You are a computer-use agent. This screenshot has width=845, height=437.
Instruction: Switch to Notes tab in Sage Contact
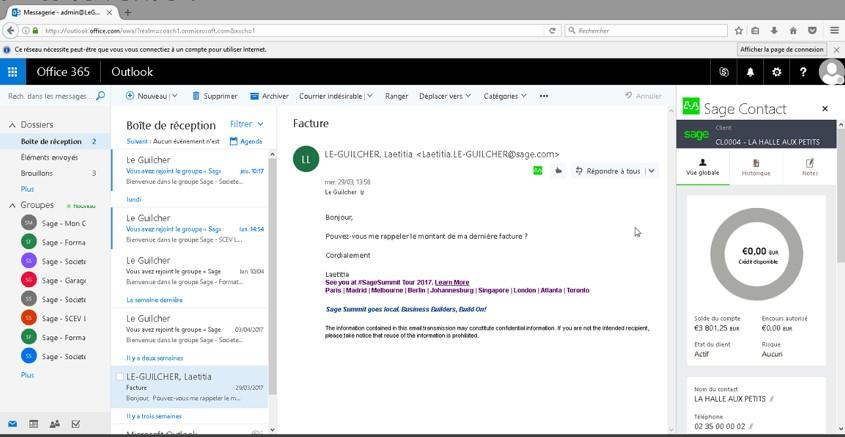point(809,168)
